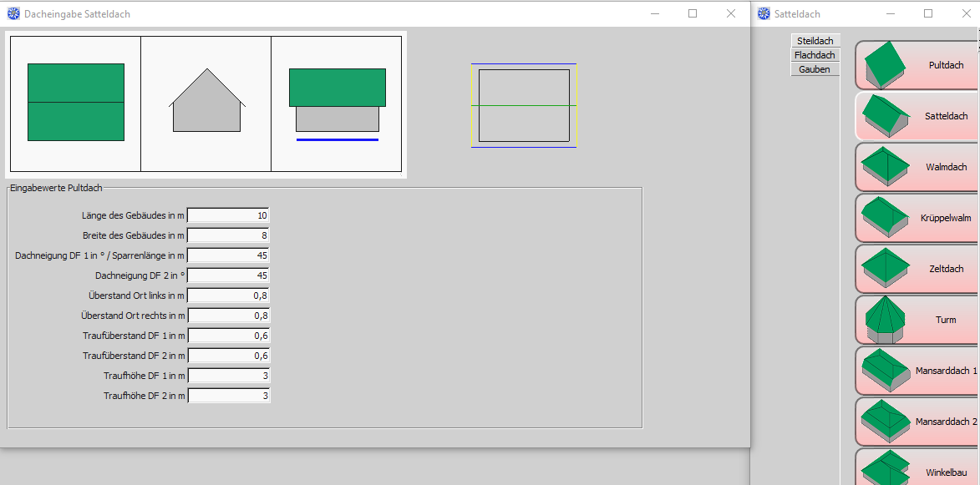Switch to the Gauben tab
The width and height of the screenshot is (980, 485).
pyautogui.click(x=815, y=69)
